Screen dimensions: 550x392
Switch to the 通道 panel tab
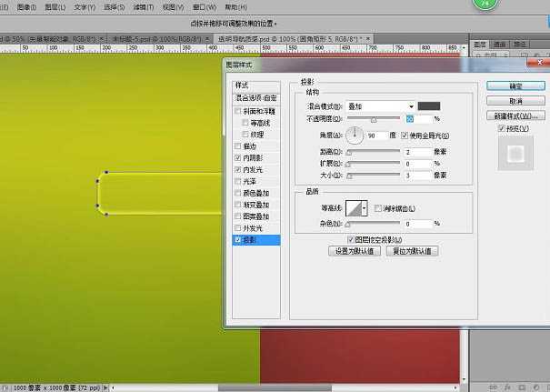tap(499, 45)
